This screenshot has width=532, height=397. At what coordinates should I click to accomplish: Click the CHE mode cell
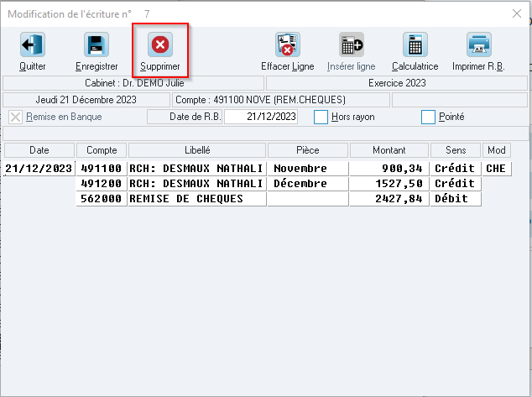[x=497, y=169]
